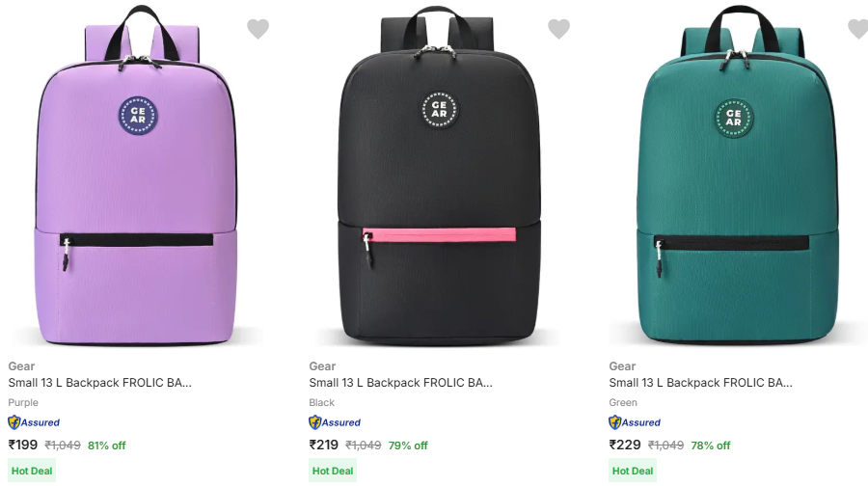Click the Assured badge under Purple
Viewport: 868px width, 486px height.
click(x=34, y=422)
